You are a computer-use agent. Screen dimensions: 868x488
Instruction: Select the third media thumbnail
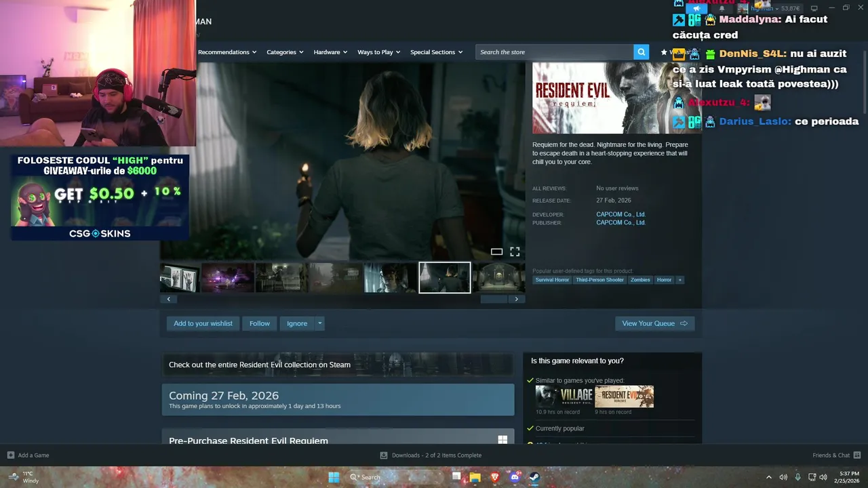pyautogui.click(x=282, y=278)
